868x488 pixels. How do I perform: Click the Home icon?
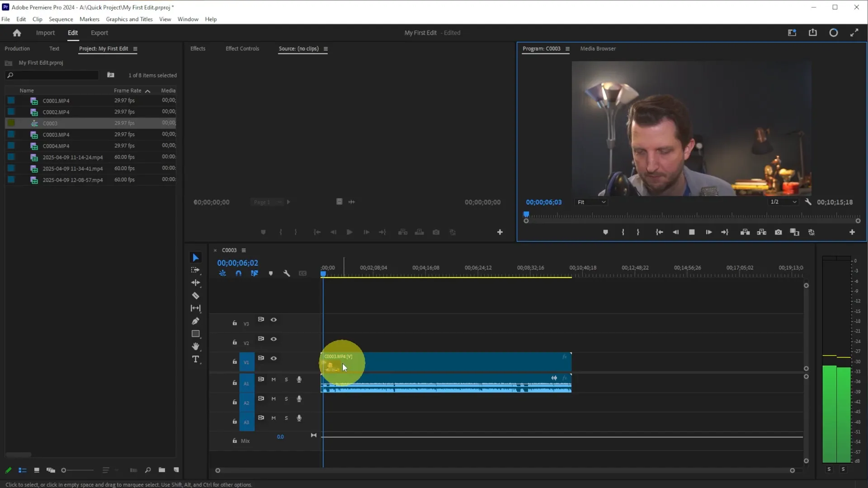pos(17,33)
